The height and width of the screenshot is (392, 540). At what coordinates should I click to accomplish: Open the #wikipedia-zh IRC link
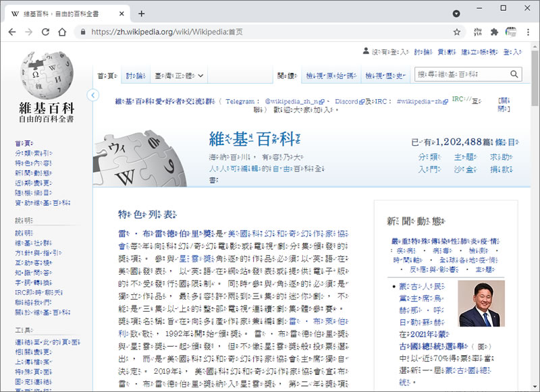423,101
